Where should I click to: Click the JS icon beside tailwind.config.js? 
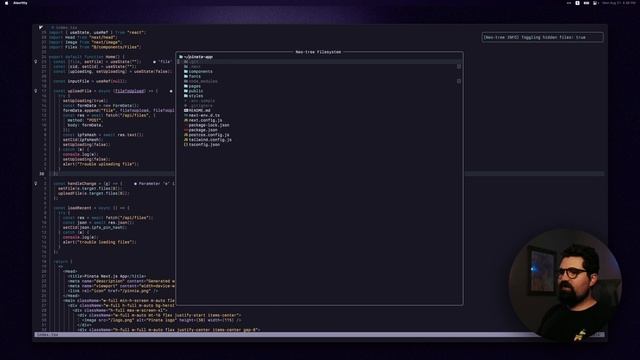tap(186, 140)
